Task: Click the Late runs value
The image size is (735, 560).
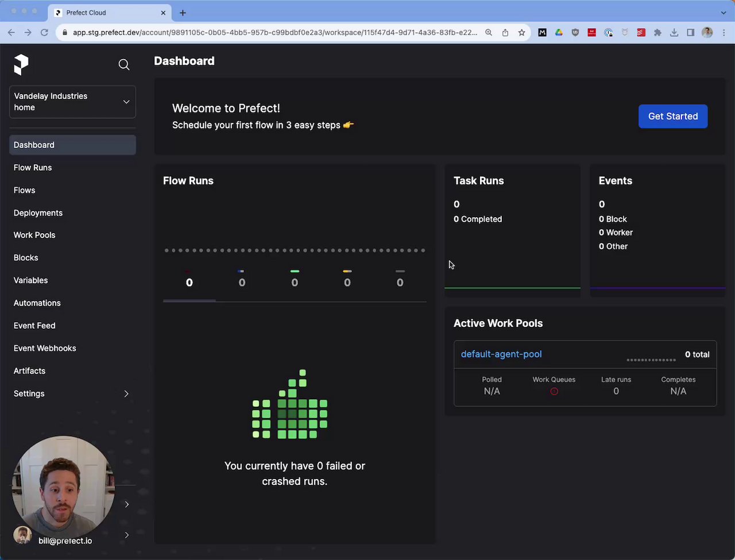Action: click(x=616, y=392)
